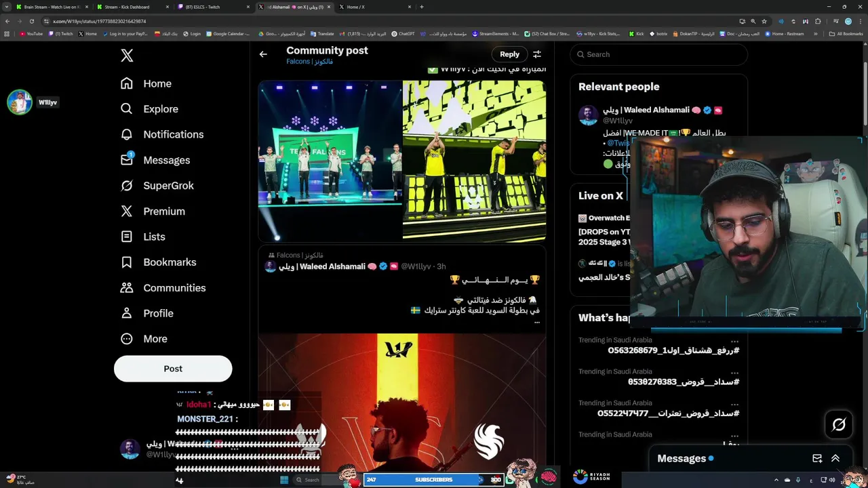
Task: Open the Overwatch live broadcast item
Action: coord(605,230)
